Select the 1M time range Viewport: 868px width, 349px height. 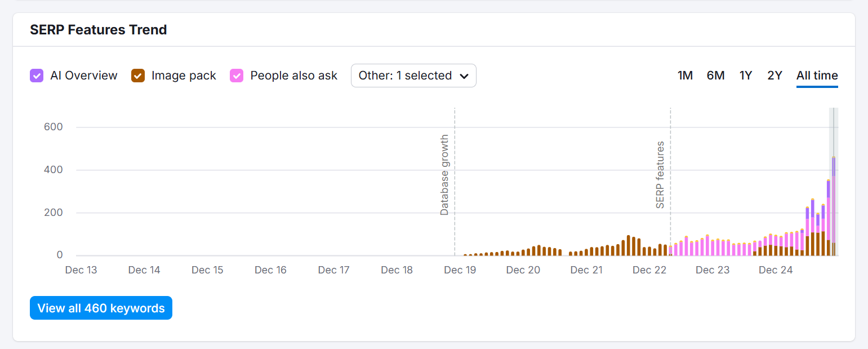pyautogui.click(x=685, y=76)
